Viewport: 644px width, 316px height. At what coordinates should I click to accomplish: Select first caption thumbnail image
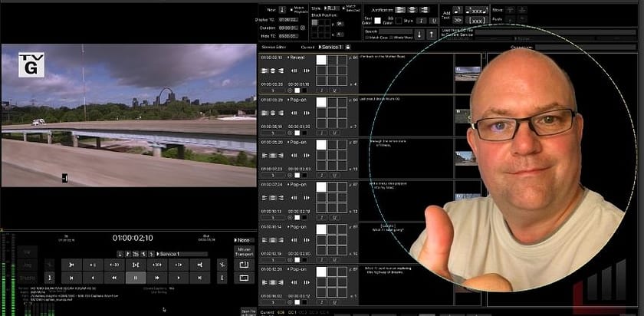pyautogui.click(x=468, y=74)
